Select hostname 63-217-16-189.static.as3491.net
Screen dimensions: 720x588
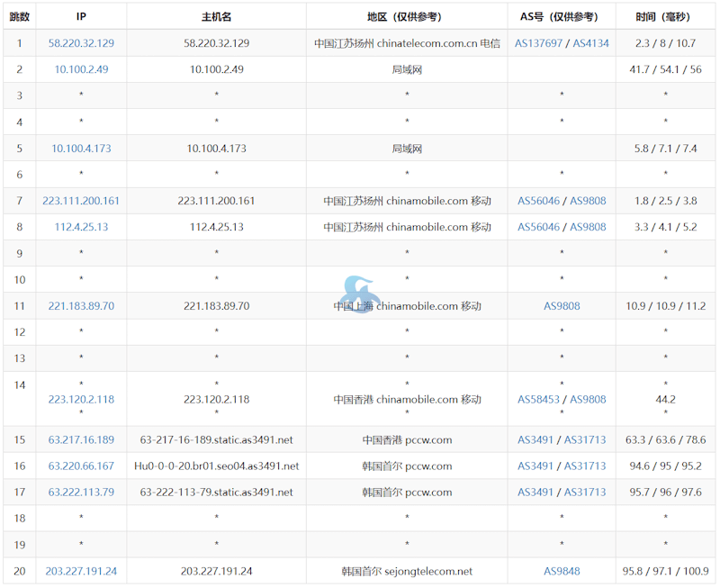[216, 439]
